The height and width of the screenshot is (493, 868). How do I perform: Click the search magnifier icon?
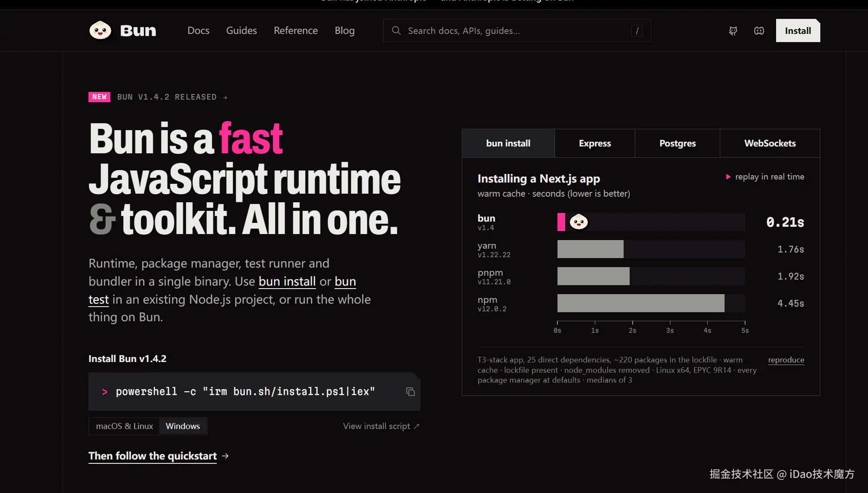(396, 30)
